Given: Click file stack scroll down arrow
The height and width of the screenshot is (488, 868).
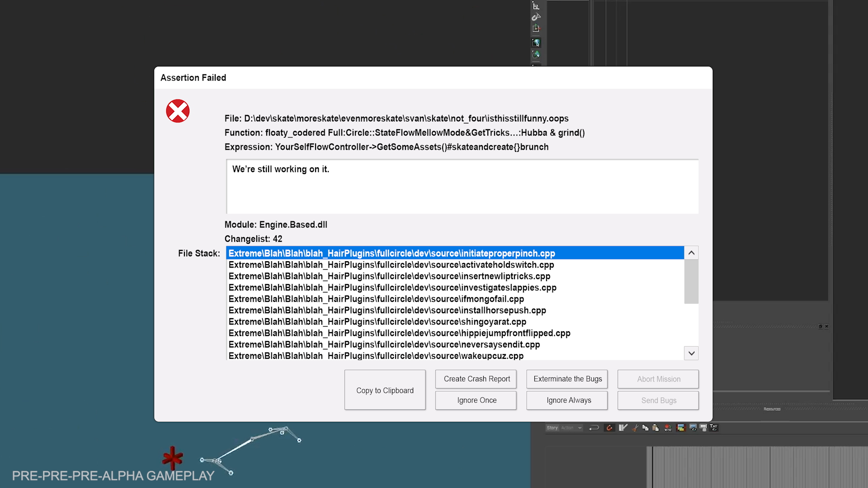Looking at the screenshot, I should 691,353.
